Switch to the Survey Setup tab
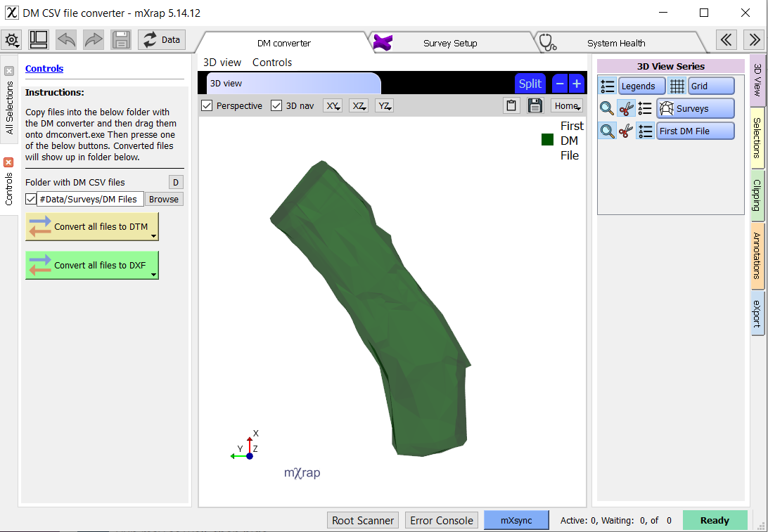The height and width of the screenshot is (532, 768). (450, 43)
